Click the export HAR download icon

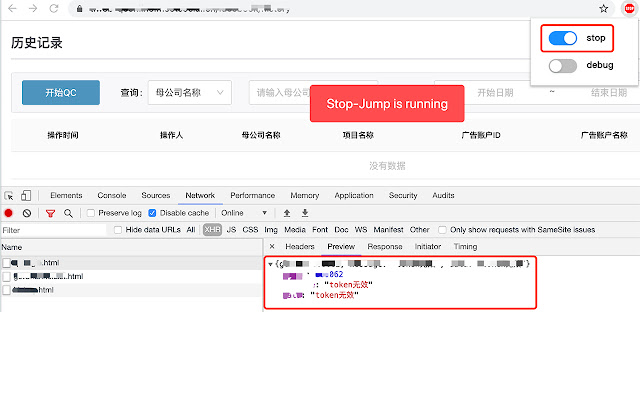pyautogui.click(x=305, y=213)
